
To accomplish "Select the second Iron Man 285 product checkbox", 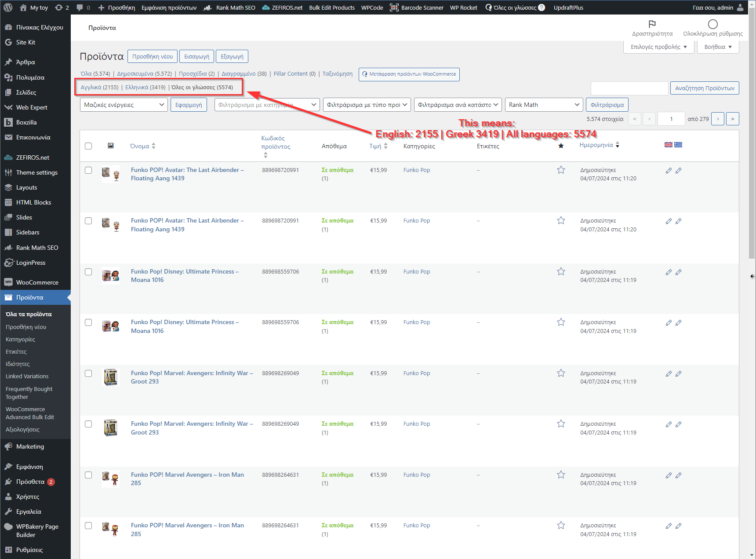I will point(88,526).
